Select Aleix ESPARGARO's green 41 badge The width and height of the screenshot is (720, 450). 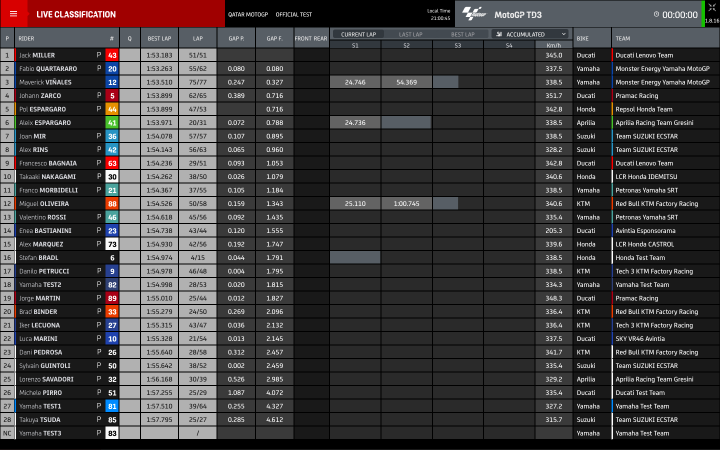coord(112,123)
